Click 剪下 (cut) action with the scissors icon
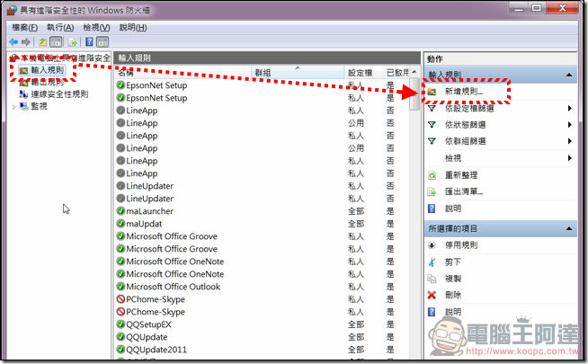 (453, 262)
